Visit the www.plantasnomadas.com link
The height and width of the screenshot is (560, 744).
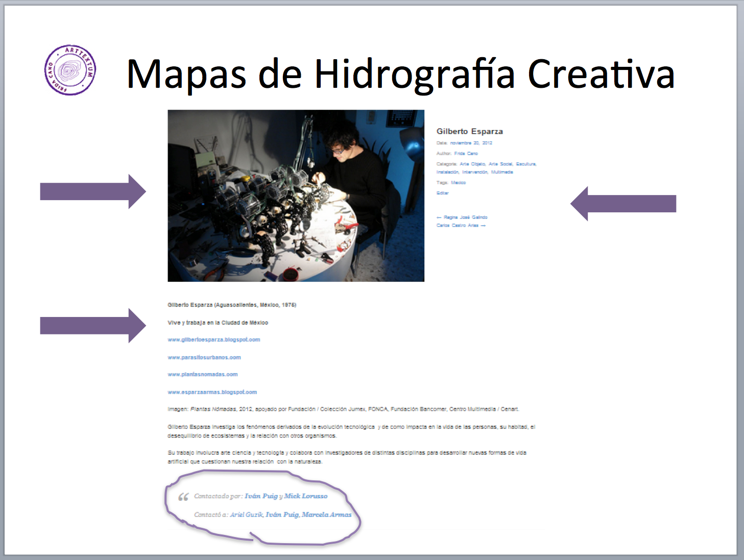click(x=202, y=374)
